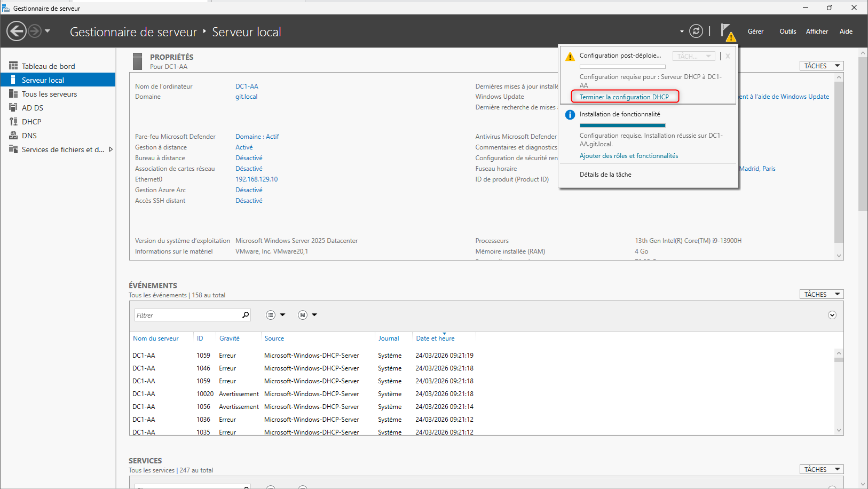This screenshot has height=489, width=868.
Task: Click Ajouter des rôles et fonctionnalités link
Action: tap(629, 156)
